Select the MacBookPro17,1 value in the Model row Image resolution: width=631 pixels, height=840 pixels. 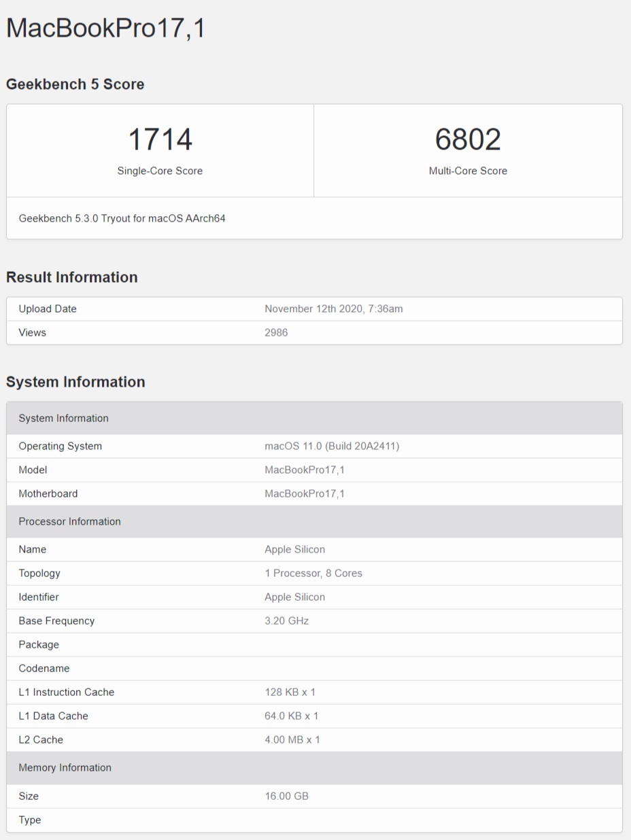tap(305, 470)
